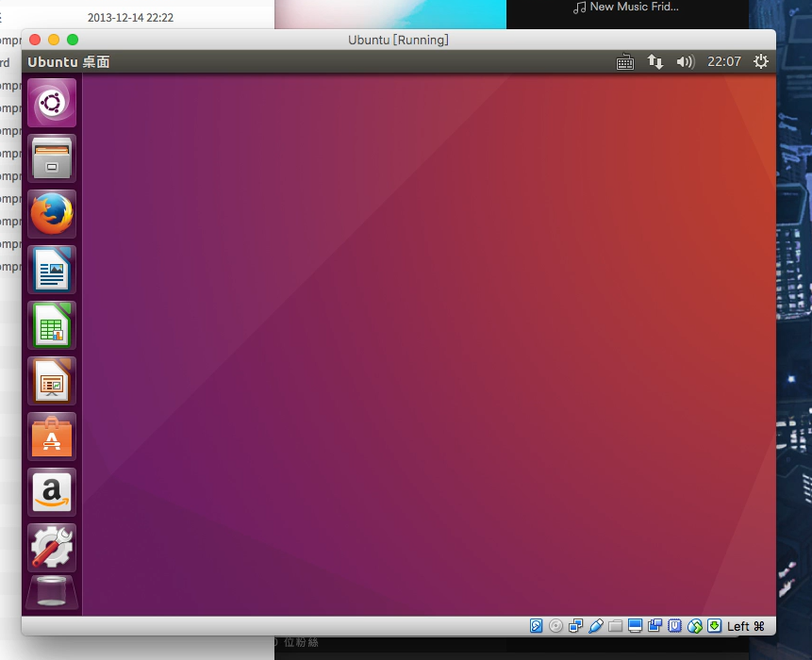Maximize the Ubuntu [Running] window

73,40
